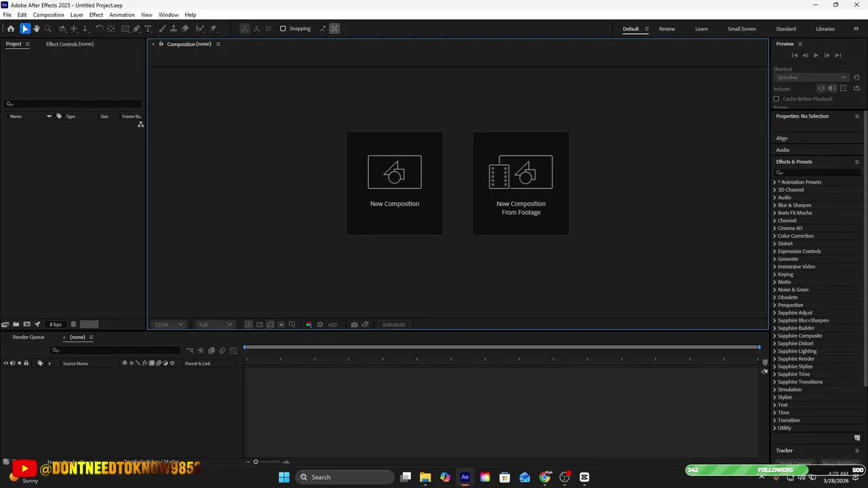Click the Effects & Presets search field
The image size is (868, 488).
pos(818,172)
